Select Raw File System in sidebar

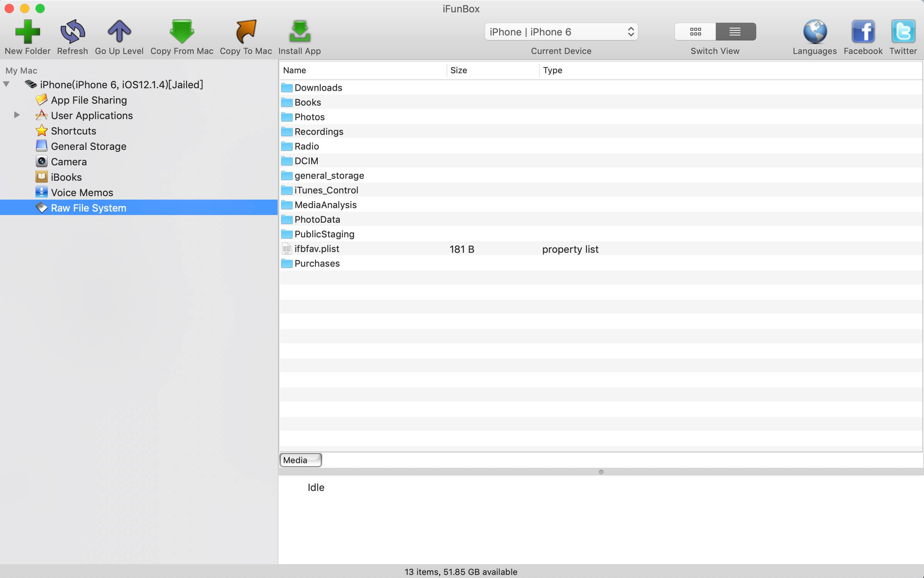pyautogui.click(x=139, y=208)
